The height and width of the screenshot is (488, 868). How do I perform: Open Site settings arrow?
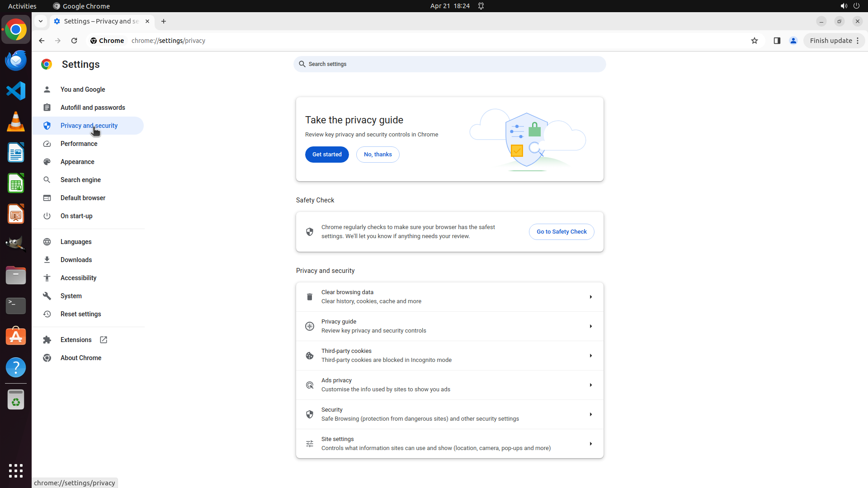pyautogui.click(x=590, y=444)
